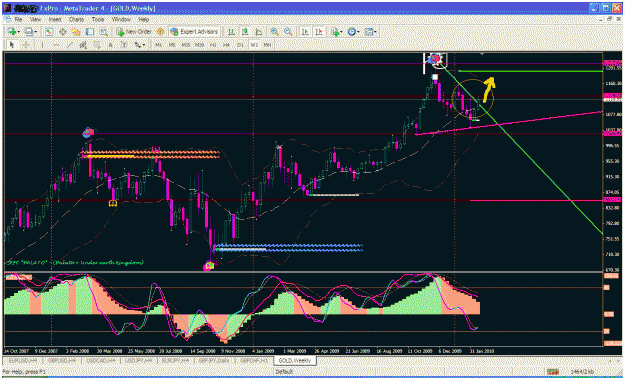Switch chart to candlesticks
The width and height of the screenshot is (625, 378).
click(245, 32)
